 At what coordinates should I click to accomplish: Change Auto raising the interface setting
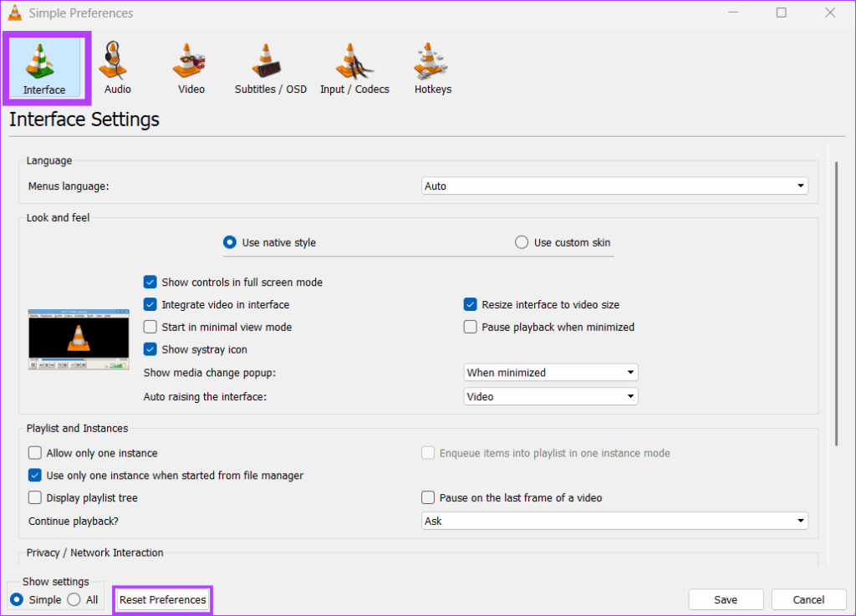[550, 396]
